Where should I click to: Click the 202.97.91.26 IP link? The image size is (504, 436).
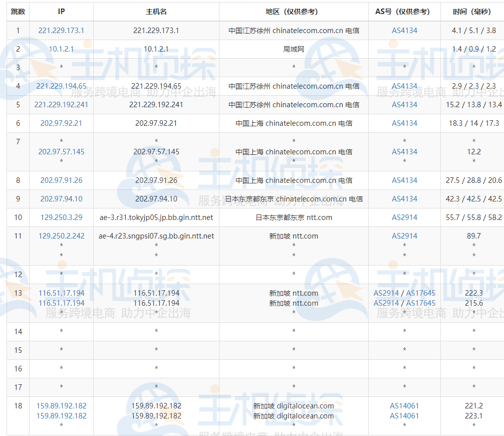click(x=61, y=180)
